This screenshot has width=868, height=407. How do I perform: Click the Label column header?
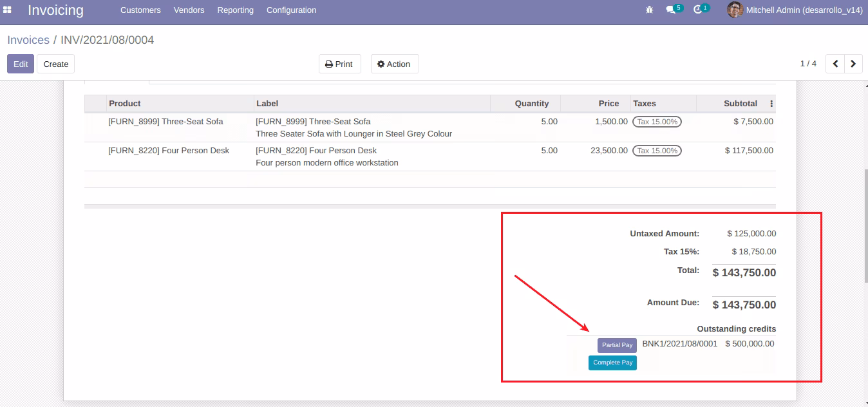372,103
